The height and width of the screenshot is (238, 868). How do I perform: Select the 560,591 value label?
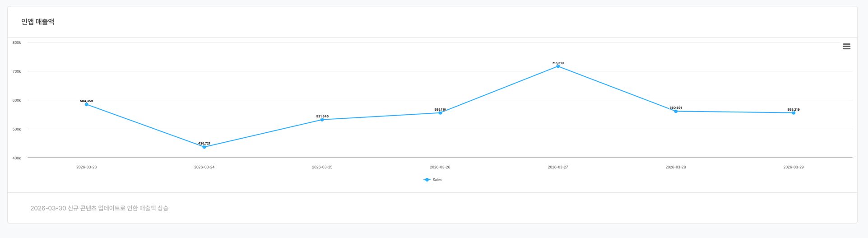pyautogui.click(x=676, y=108)
